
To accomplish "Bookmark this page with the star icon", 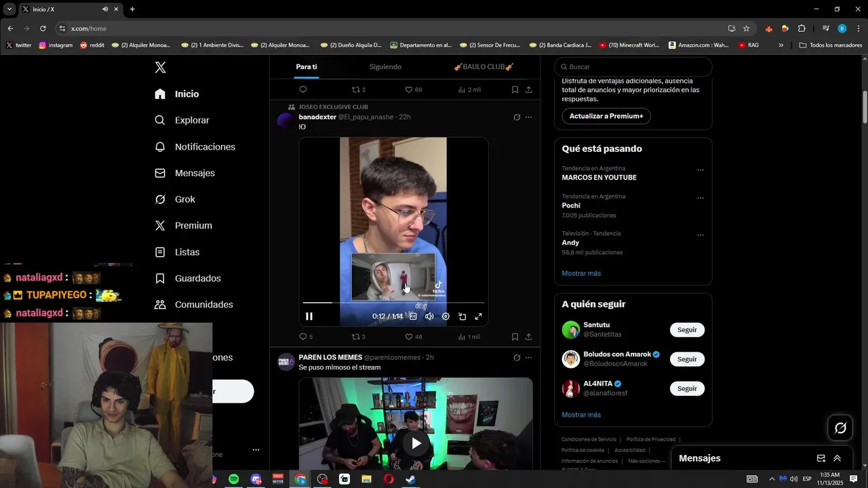I will (746, 28).
